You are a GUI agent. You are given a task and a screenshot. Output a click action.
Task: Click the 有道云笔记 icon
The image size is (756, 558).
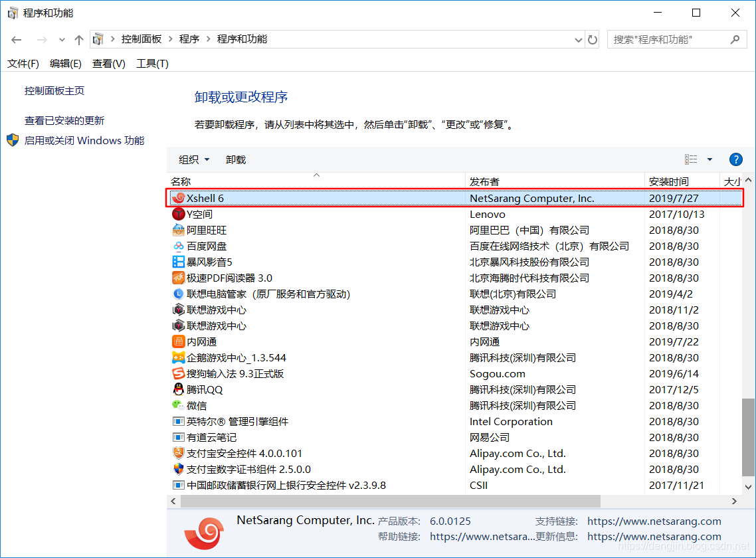[179, 437]
